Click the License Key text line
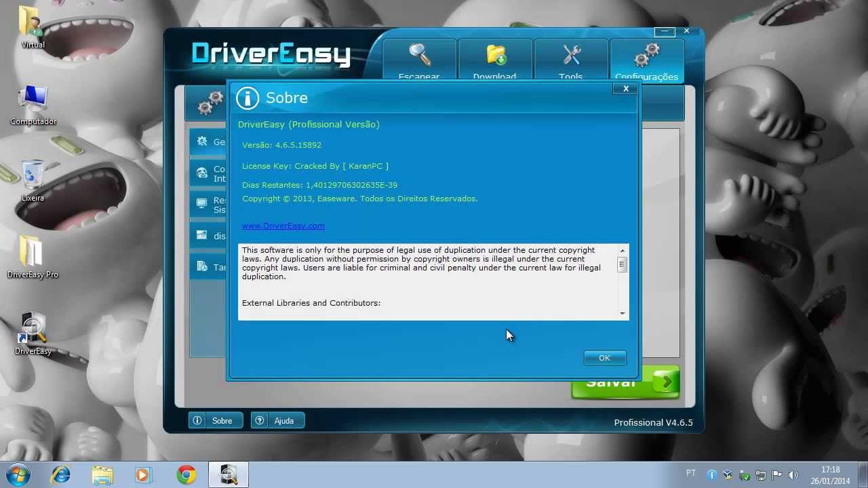 click(x=315, y=166)
